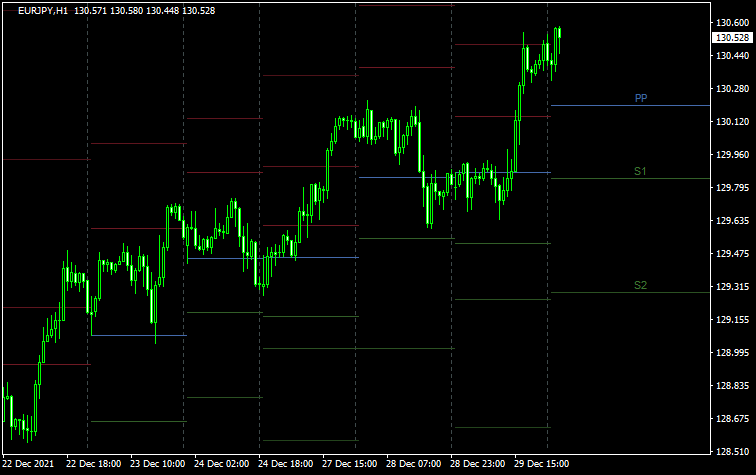Click the 130.120 price axis label
The image size is (756, 475).
(732, 122)
